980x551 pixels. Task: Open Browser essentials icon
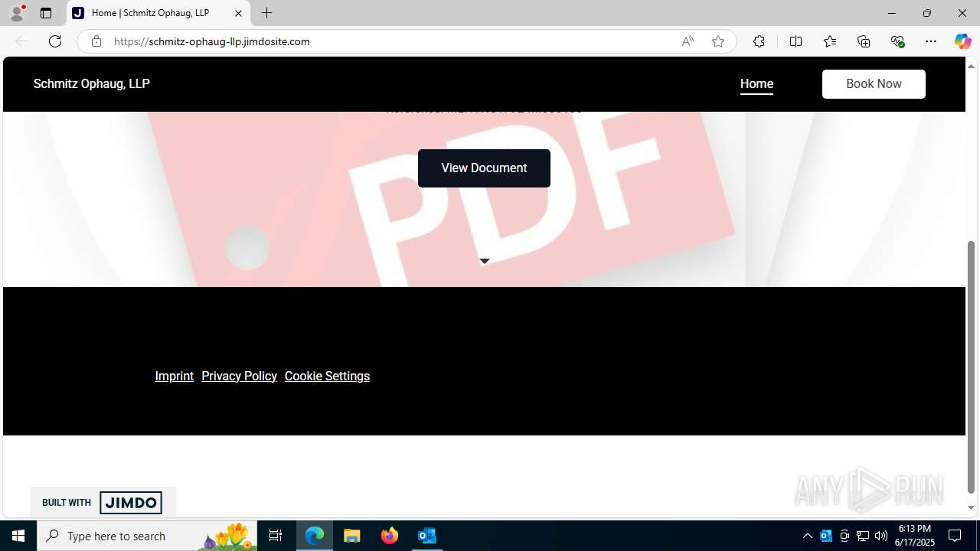pos(897,41)
